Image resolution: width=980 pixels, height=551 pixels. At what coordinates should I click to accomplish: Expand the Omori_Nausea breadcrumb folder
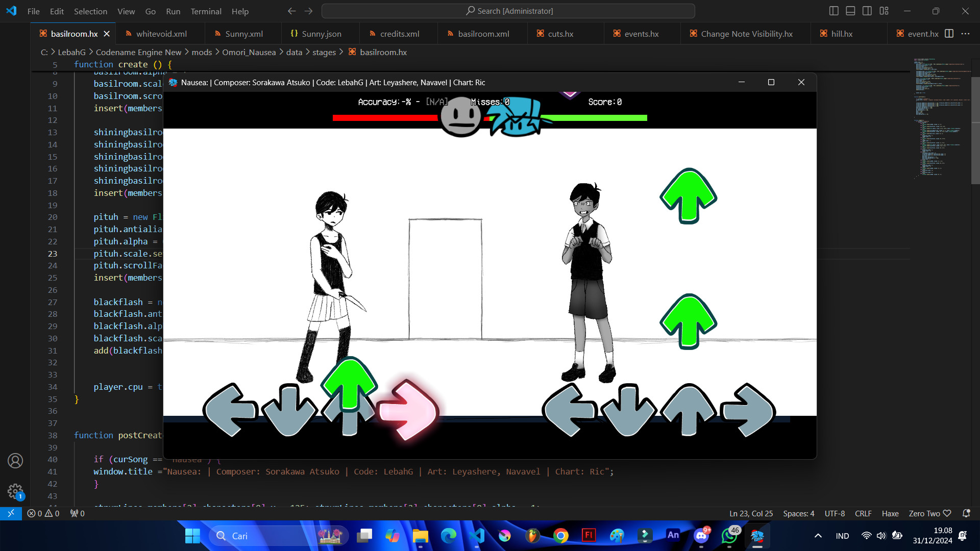click(x=249, y=52)
